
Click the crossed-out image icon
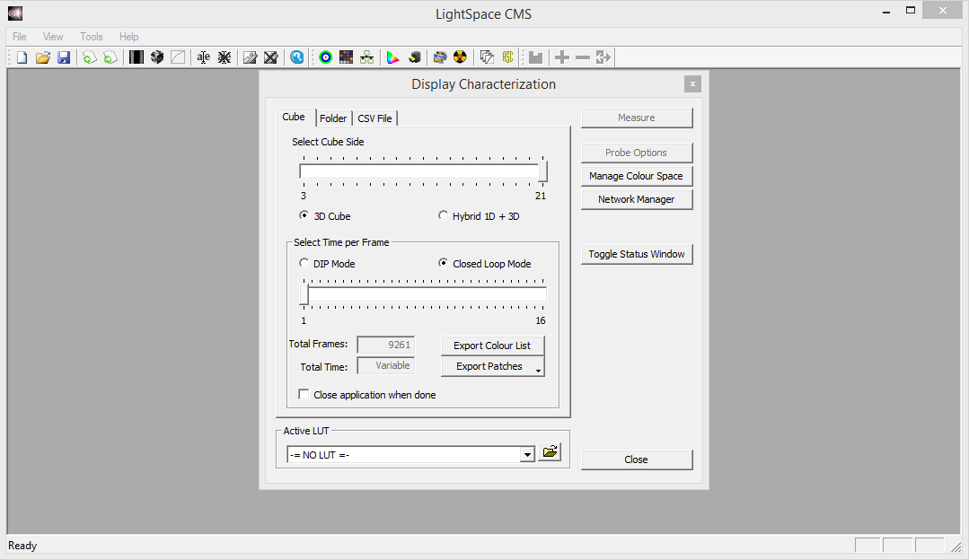(x=270, y=57)
